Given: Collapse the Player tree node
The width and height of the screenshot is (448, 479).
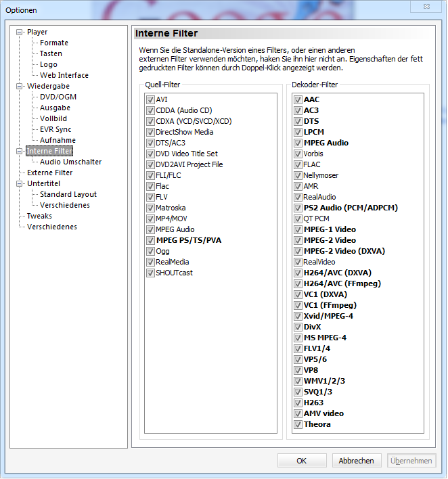Looking at the screenshot, I should pos(19,32).
